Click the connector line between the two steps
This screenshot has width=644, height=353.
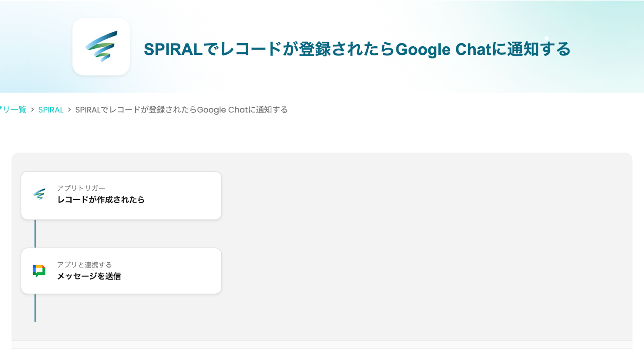coord(35,234)
